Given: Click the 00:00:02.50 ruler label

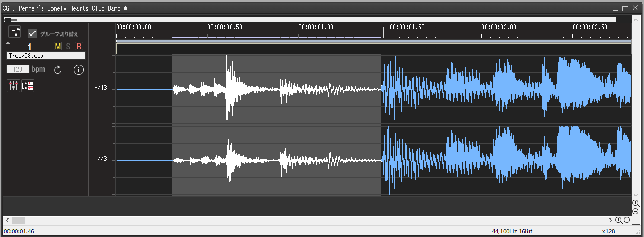Looking at the screenshot, I should tap(590, 27).
